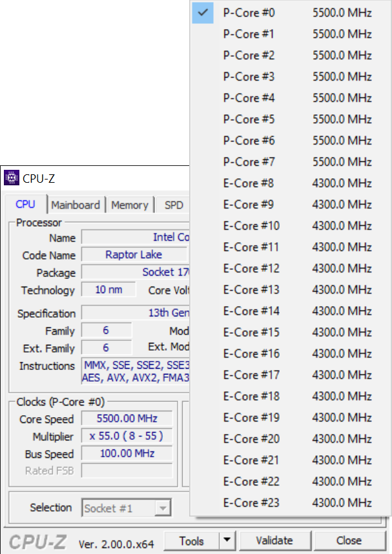Choose P-Core #2 from the core list
The height and width of the screenshot is (554, 392).
click(x=290, y=56)
